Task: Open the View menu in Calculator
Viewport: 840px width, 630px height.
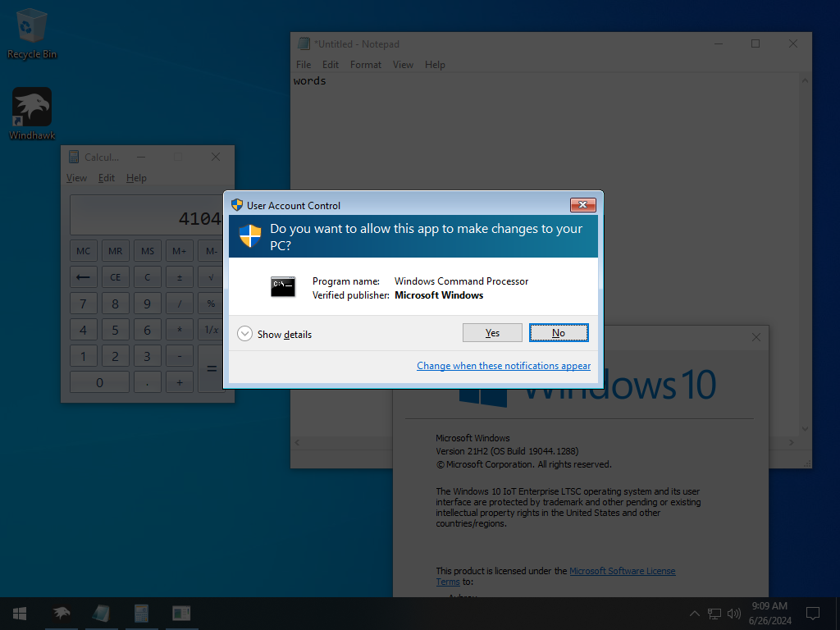Action: [x=76, y=177]
